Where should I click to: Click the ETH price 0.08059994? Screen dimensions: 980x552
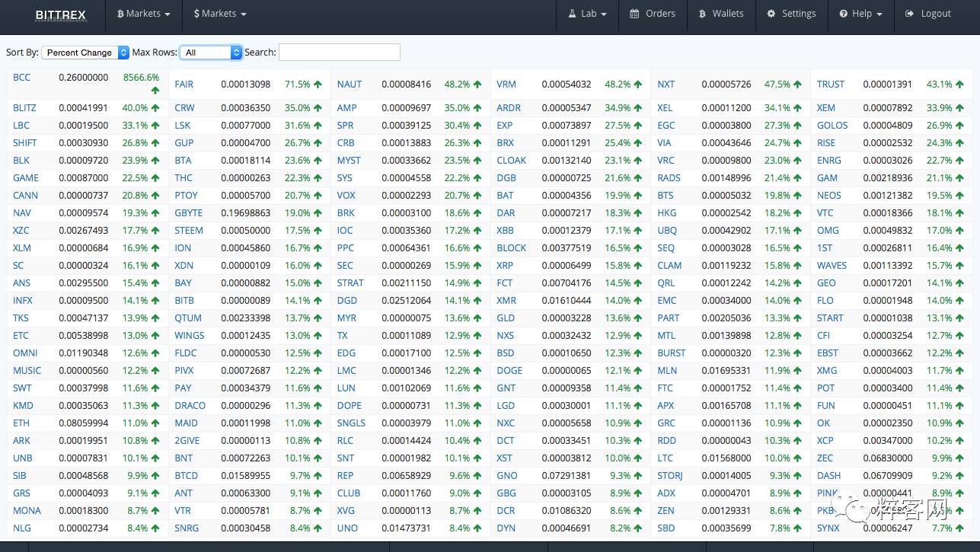click(x=83, y=423)
